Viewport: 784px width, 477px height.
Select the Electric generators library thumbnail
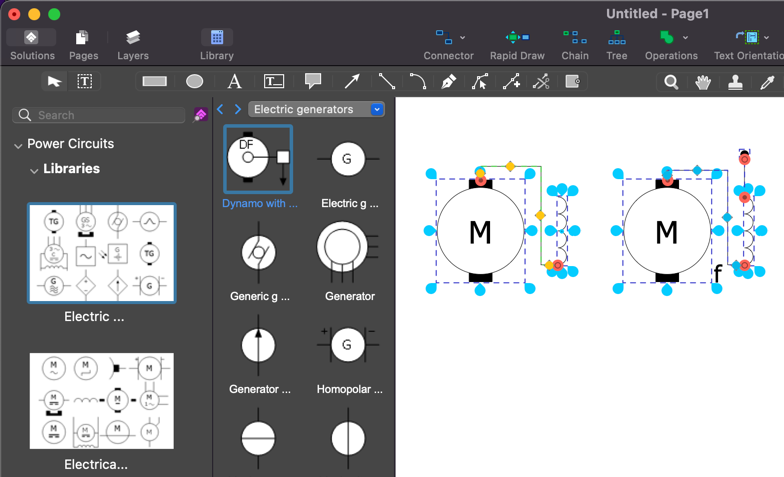[x=102, y=253]
